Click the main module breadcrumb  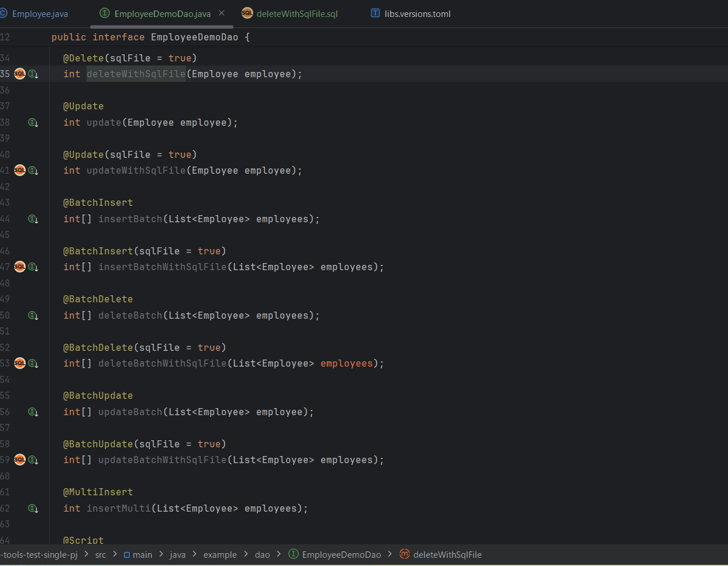coord(138,555)
